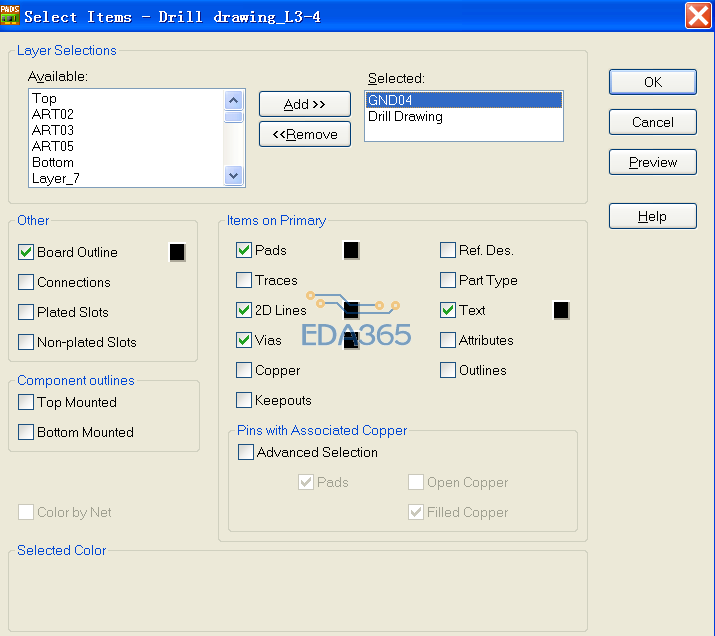Click the OK button
The height and width of the screenshot is (636, 715).
[653, 82]
